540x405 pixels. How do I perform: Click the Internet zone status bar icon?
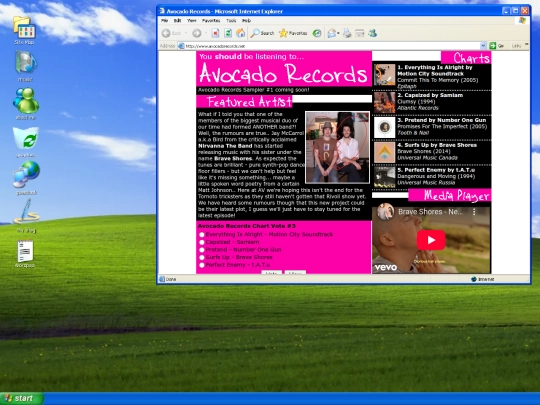click(x=474, y=279)
